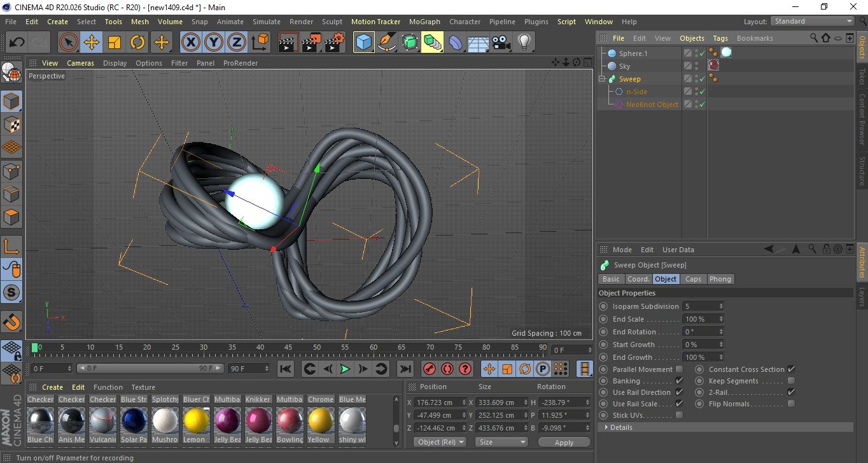The width and height of the screenshot is (868, 463).
Task: Select the Move tool
Action: coord(92,43)
